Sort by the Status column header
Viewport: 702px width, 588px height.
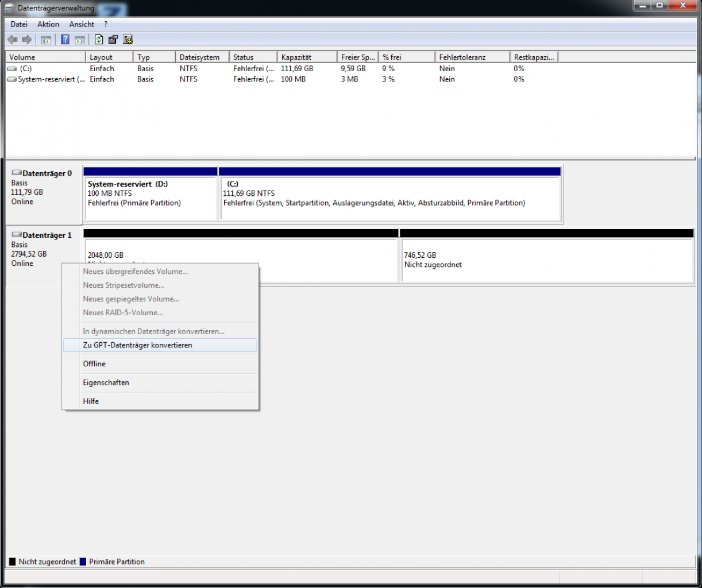[x=253, y=57]
